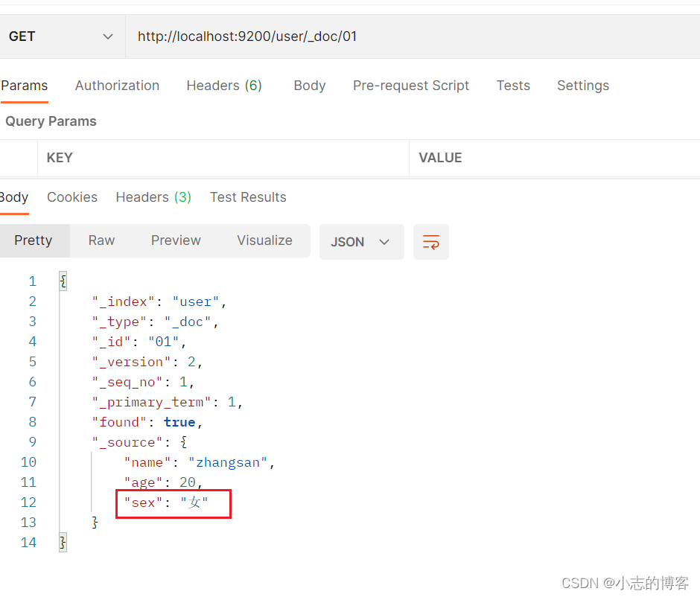Screen dimensions: 700x597
Task: Click the "_type": "_doc" line
Action: click(156, 322)
